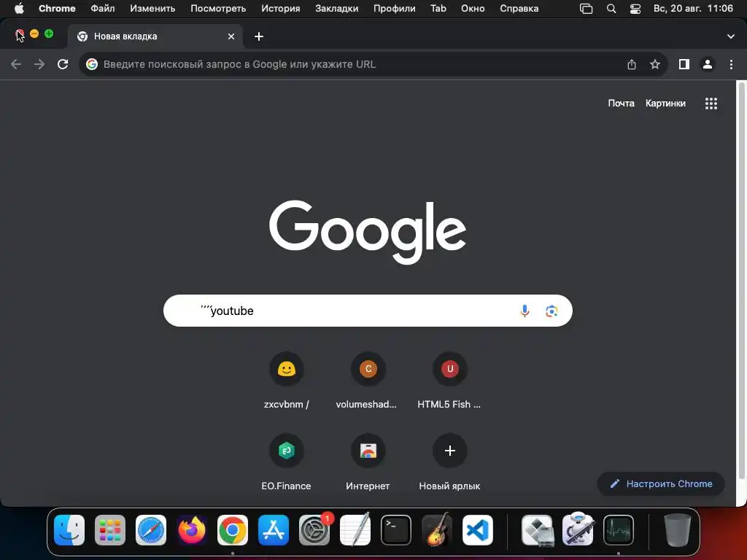This screenshot has width=747, height=560.
Task: Start voice search with microphone
Action: (x=525, y=311)
